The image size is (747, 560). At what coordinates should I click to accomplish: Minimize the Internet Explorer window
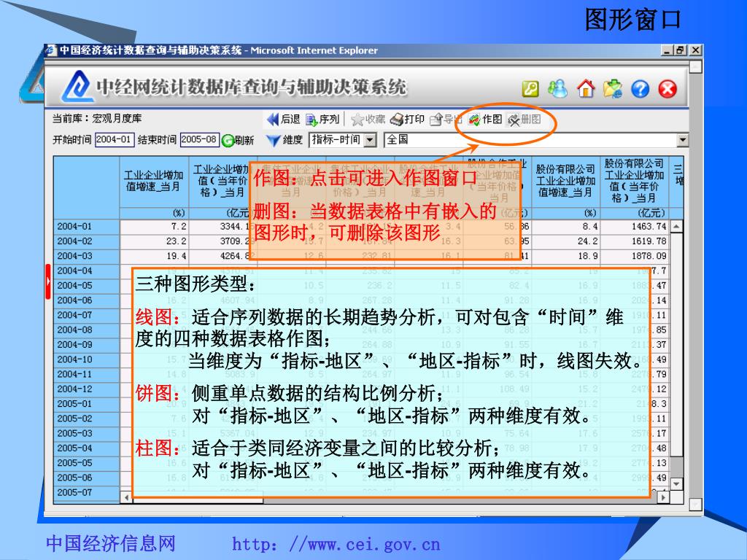pyautogui.click(x=667, y=50)
